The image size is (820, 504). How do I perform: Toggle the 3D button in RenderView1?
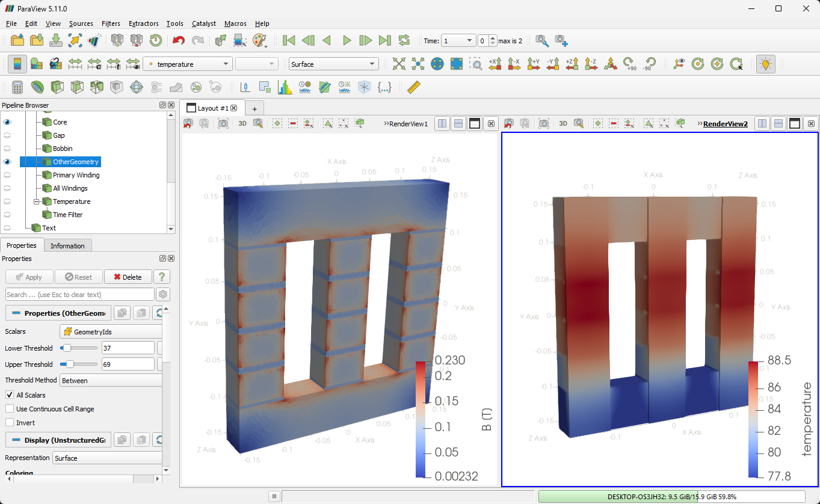[x=242, y=123]
